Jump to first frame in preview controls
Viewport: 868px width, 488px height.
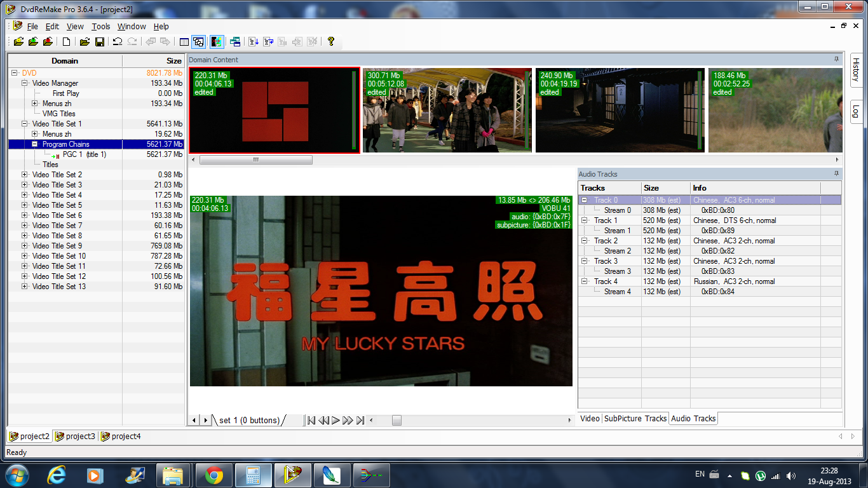pyautogui.click(x=311, y=420)
